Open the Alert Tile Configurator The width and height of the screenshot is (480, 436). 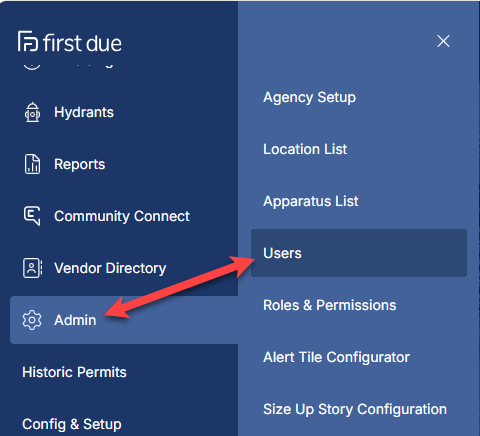click(x=336, y=357)
